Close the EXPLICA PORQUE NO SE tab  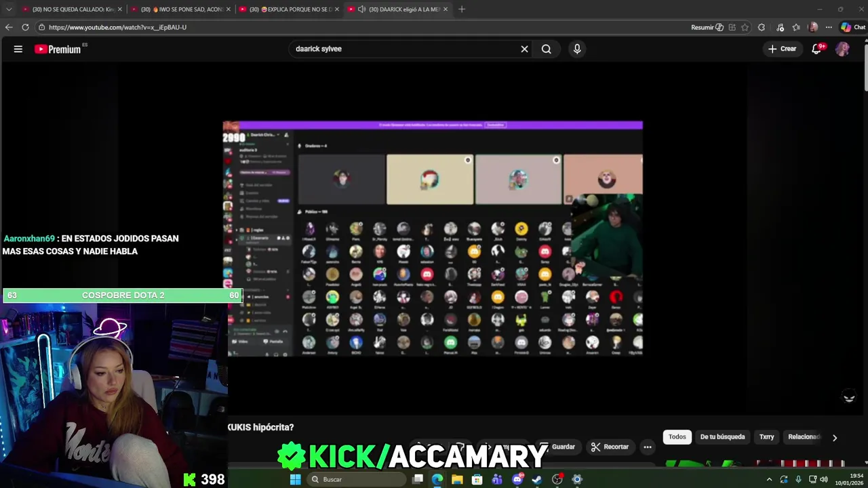click(337, 9)
